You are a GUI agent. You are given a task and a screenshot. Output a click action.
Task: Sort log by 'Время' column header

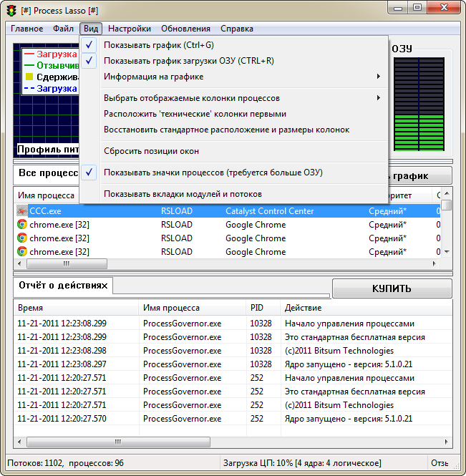pyautogui.click(x=76, y=308)
